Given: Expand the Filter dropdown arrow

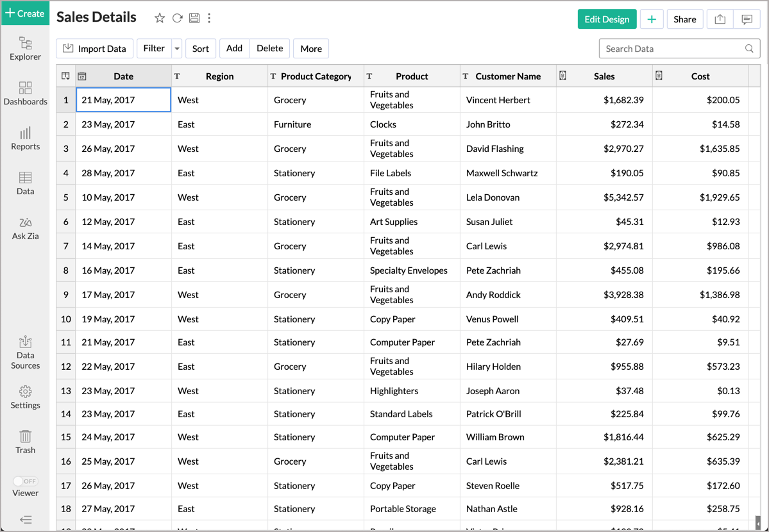Looking at the screenshot, I should 177,49.
